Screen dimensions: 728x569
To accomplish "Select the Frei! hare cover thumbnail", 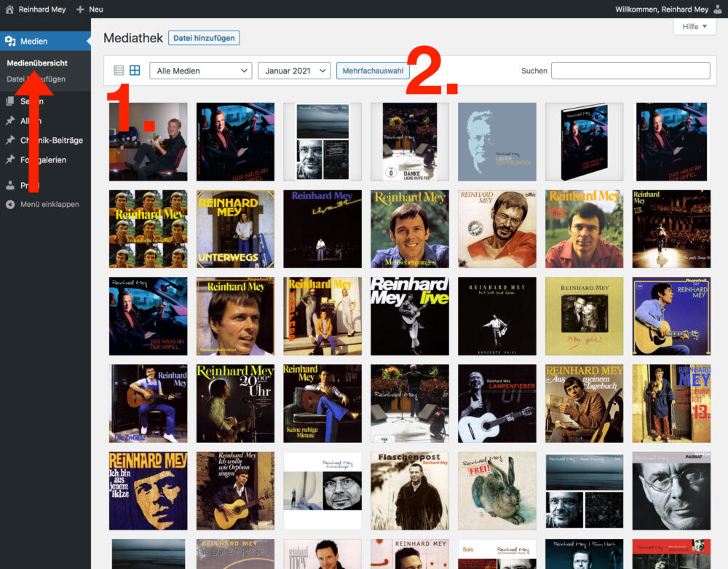I will click(497, 491).
